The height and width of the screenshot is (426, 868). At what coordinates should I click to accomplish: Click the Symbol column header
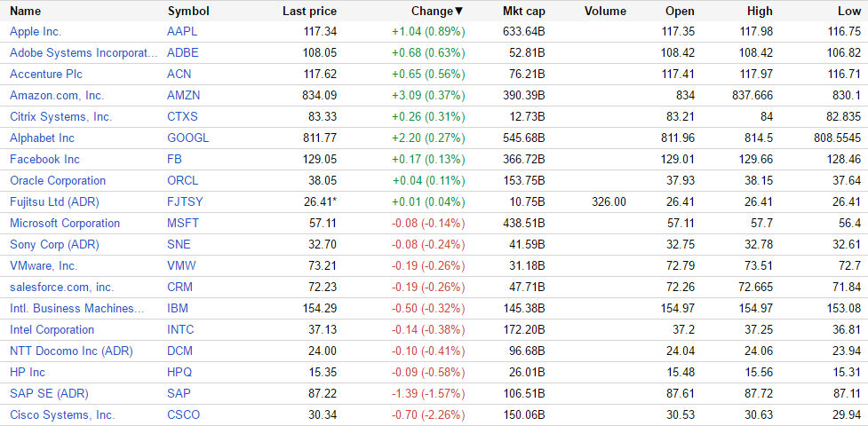[x=187, y=11]
